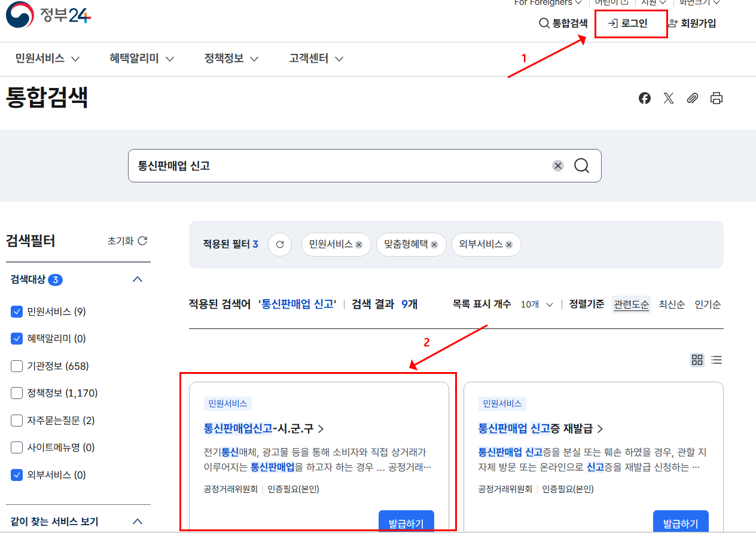Click the copy link (clip) icon

pyautogui.click(x=692, y=98)
